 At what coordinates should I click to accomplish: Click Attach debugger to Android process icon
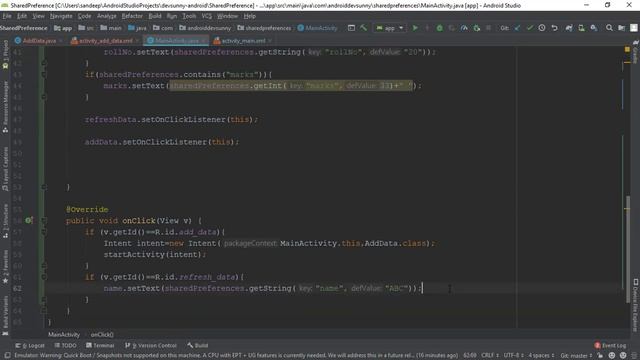(x=476, y=28)
